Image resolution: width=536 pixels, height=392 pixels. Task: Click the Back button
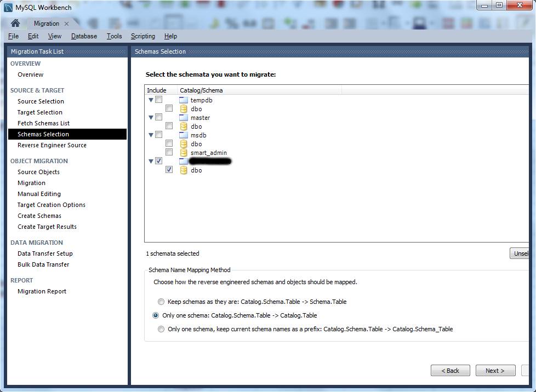coord(450,371)
